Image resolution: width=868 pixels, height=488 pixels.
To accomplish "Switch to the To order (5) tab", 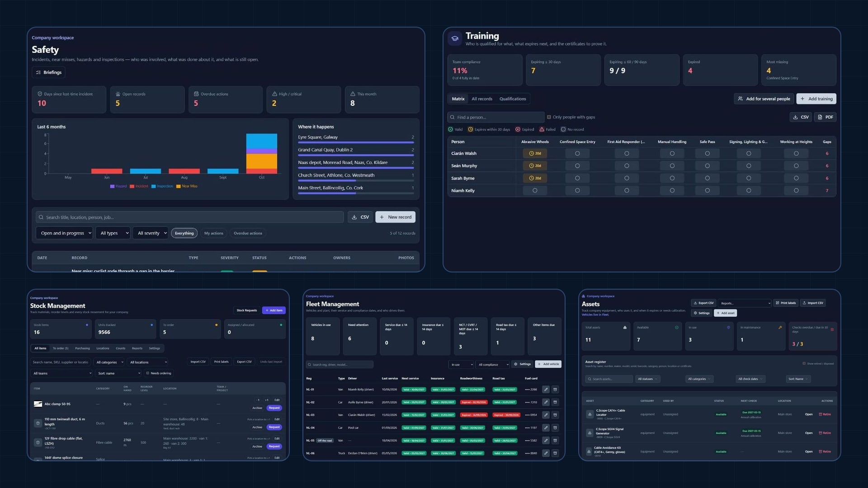I will click(61, 348).
